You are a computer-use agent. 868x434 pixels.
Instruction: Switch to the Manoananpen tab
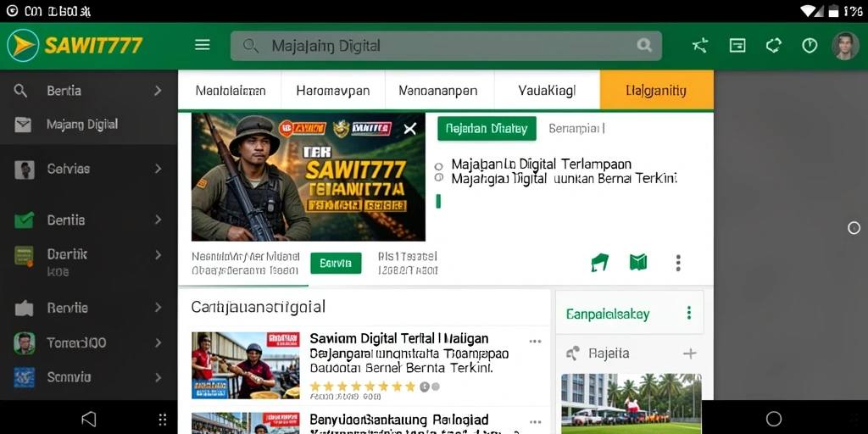(438, 90)
